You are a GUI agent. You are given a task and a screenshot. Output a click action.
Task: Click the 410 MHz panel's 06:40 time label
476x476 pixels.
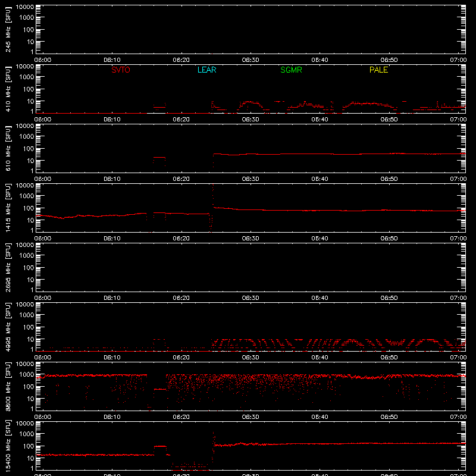pos(320,120)
